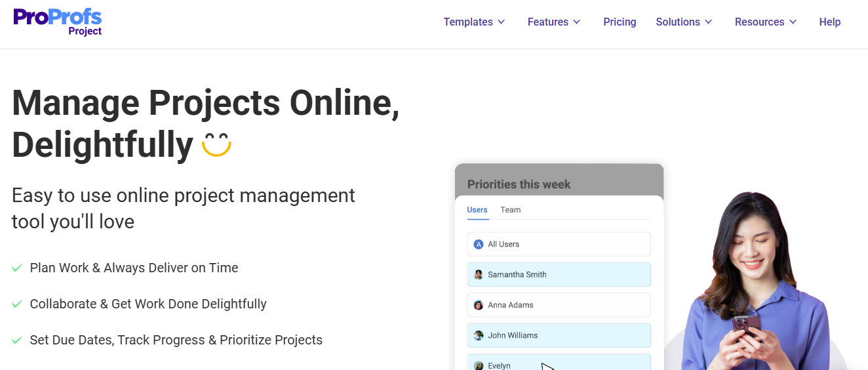Expand the Solutions dropdown

(684, 22)
